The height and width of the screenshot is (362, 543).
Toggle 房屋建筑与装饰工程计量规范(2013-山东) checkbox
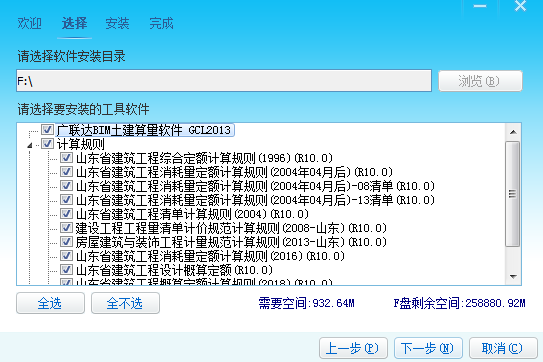66,241
